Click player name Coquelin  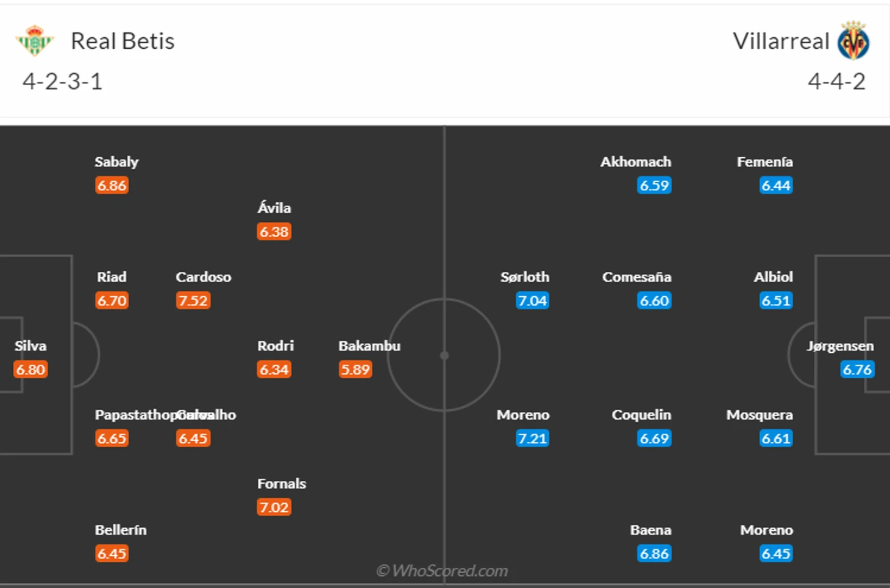[x=641, y=415]
